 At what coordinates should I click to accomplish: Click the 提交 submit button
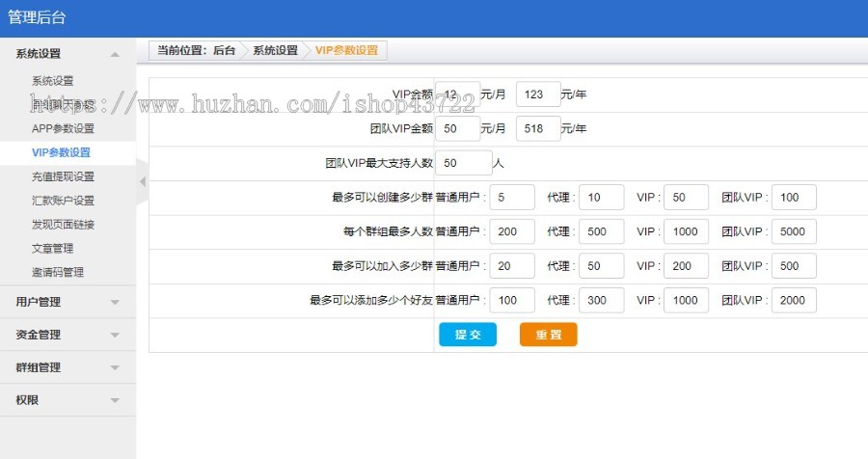pos(468,335)
